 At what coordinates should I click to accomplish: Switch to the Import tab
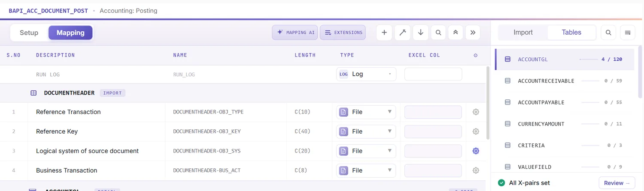click(523, 33)
